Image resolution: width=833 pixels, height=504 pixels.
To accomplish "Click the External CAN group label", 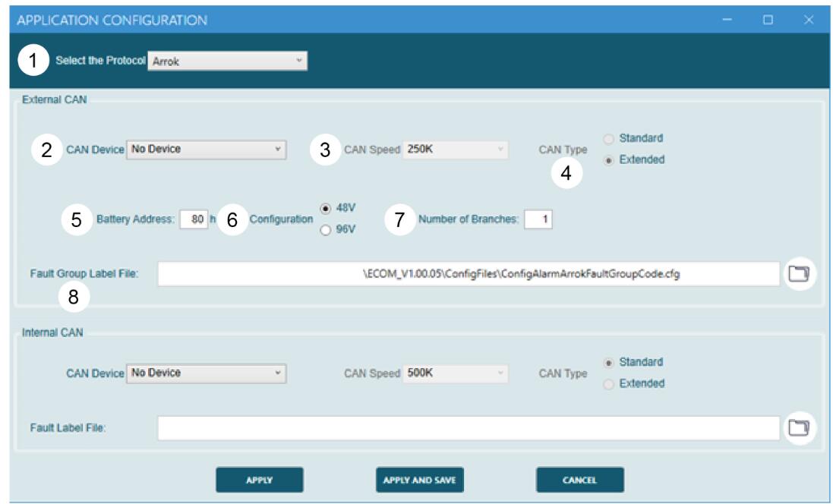I will point(54,100).
